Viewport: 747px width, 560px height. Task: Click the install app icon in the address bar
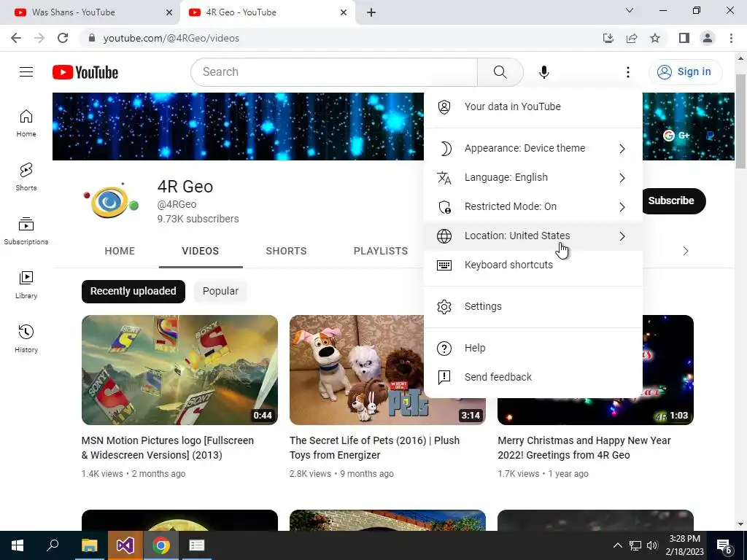click(x=608, y=38)
